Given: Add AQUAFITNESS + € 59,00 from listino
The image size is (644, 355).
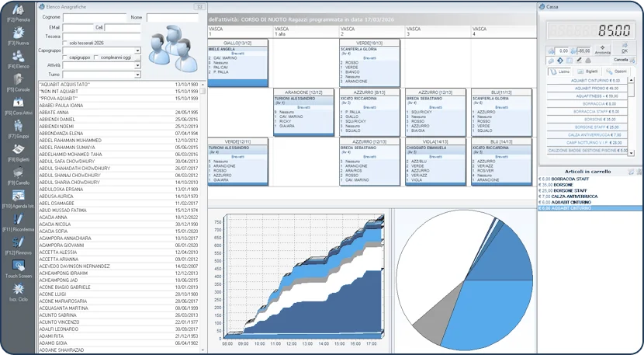Looking at the screenshot, I should pyautogui.click(x=587, y=96).
